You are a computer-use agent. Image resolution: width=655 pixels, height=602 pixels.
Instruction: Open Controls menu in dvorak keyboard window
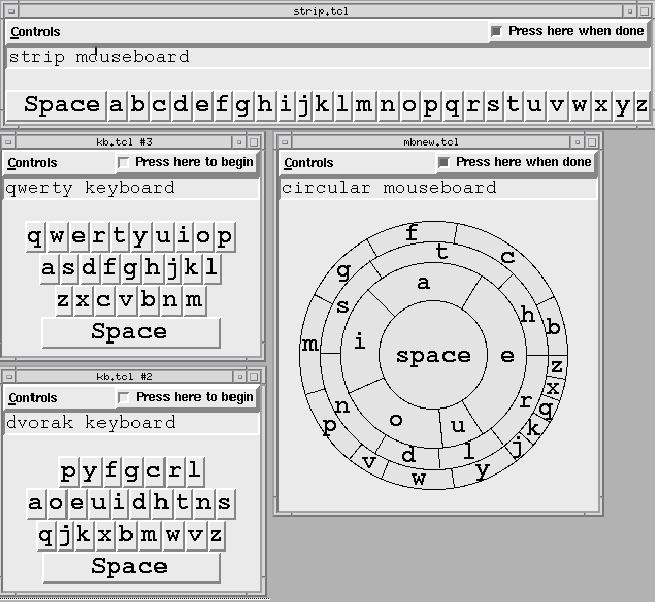tap(32, 398)
